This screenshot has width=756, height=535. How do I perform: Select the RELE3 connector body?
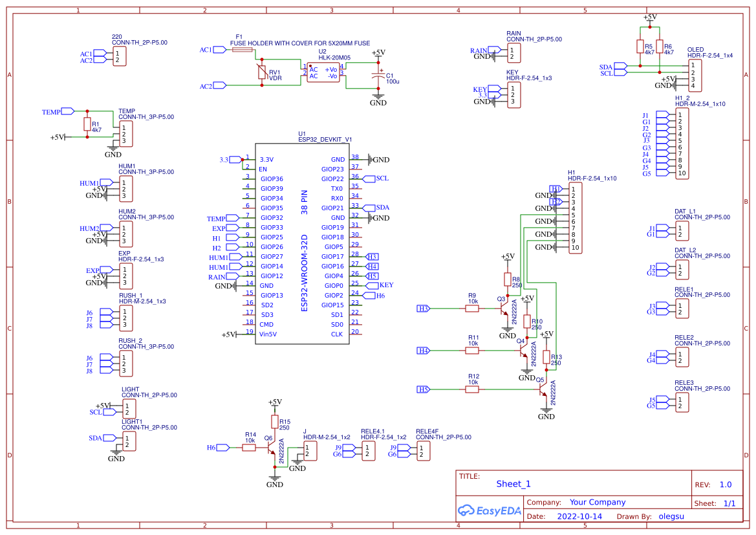pyautogui.click(x=682, y=402)
